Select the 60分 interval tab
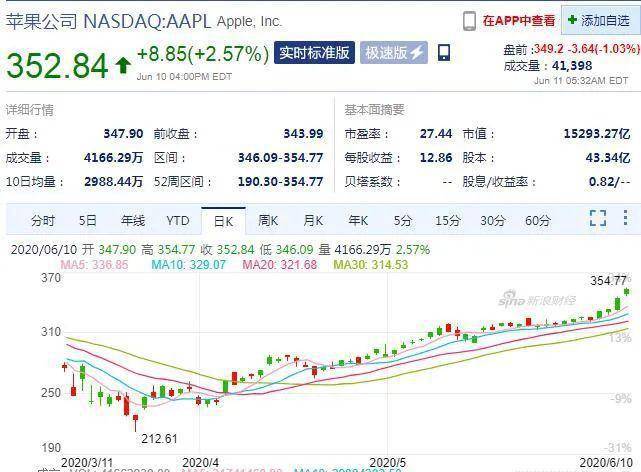This screenshot has width=641, height=472. (x=538, y=221)
